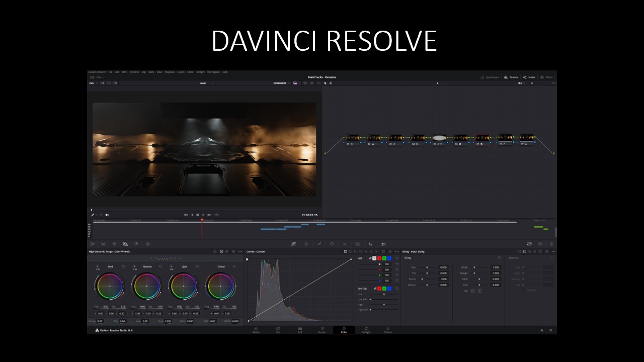
Task: Open the Clip mode dropdown above nodes
Action: click(x=521, y=83)
